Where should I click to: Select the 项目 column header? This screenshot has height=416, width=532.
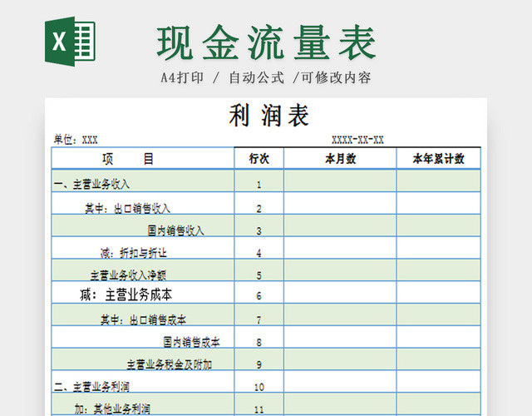click(127, 159)
